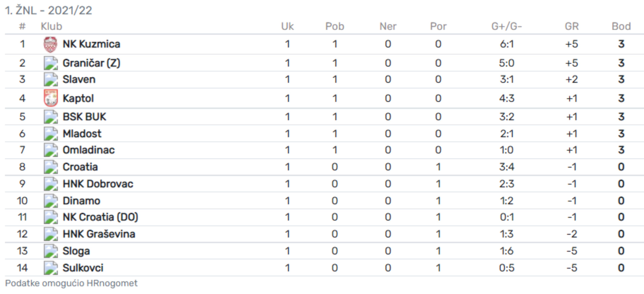Viewport: 644px width, 294px height.
Task: Select the NK Croatia (DO) team name
Action: (101, 217)
